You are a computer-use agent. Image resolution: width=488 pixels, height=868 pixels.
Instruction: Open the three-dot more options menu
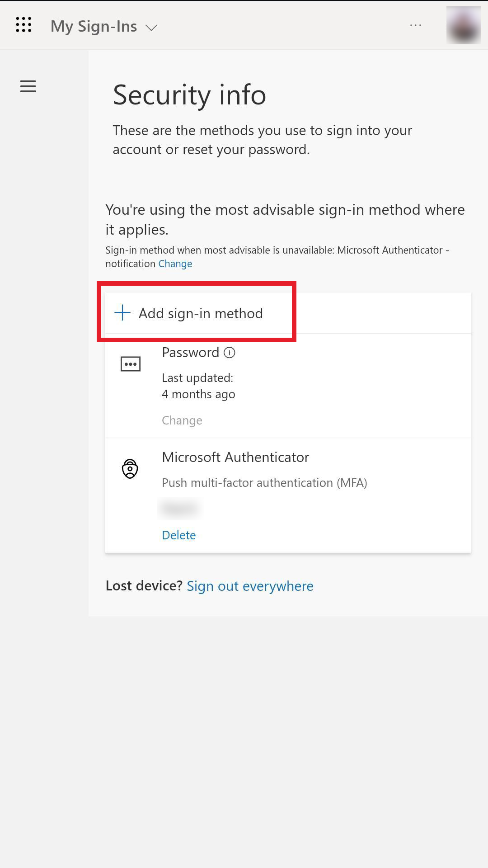click(416, 25)
